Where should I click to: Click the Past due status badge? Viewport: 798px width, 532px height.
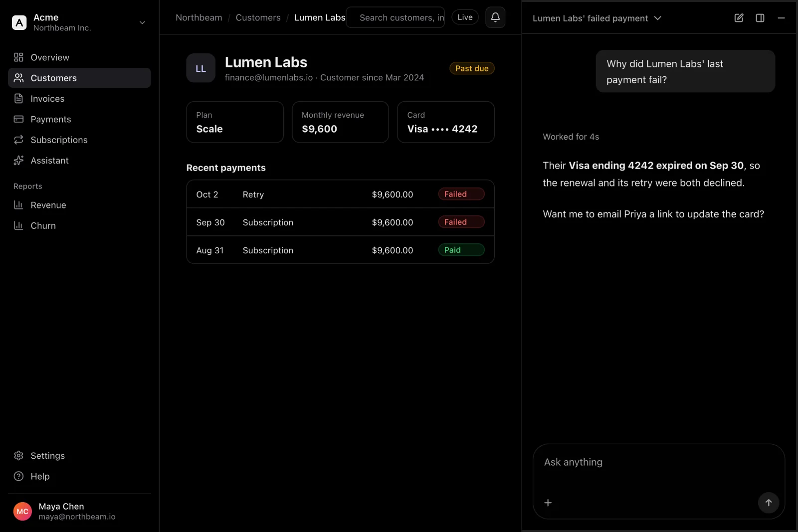[472, 68]
